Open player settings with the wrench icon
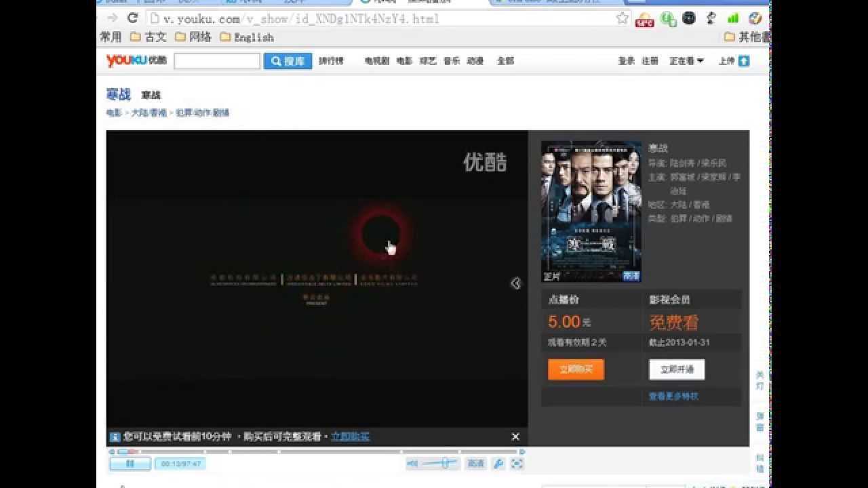The height and width of the screenshot is (488, 868). tap(498, 464)
